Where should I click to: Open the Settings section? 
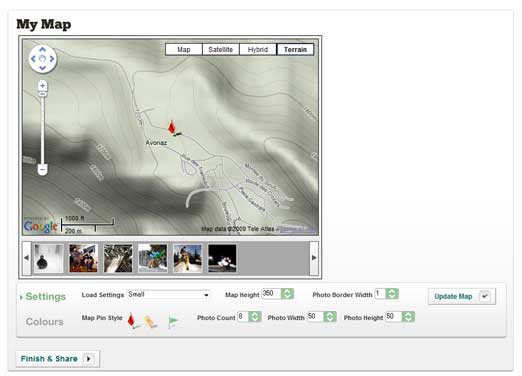(x=45, y=296)
